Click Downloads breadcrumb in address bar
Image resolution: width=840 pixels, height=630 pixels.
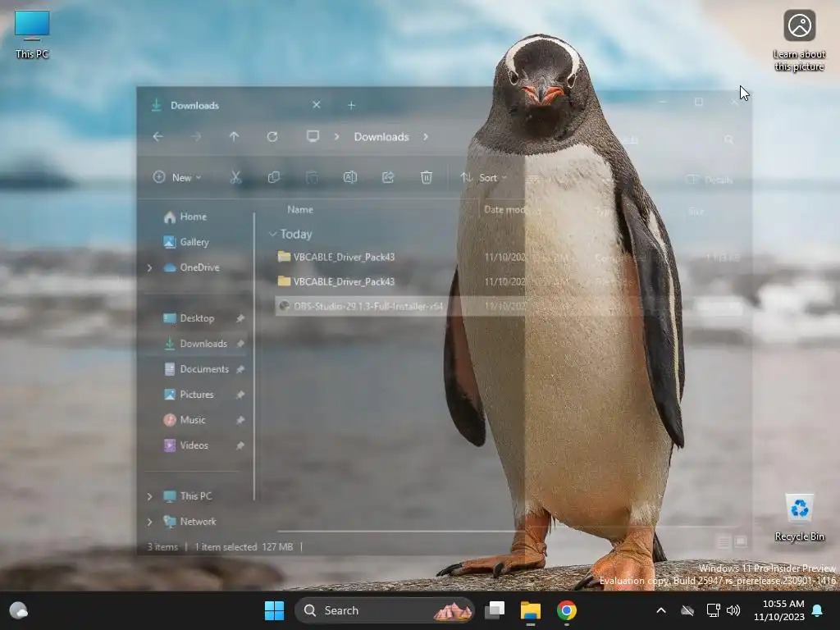click(381, 137)
